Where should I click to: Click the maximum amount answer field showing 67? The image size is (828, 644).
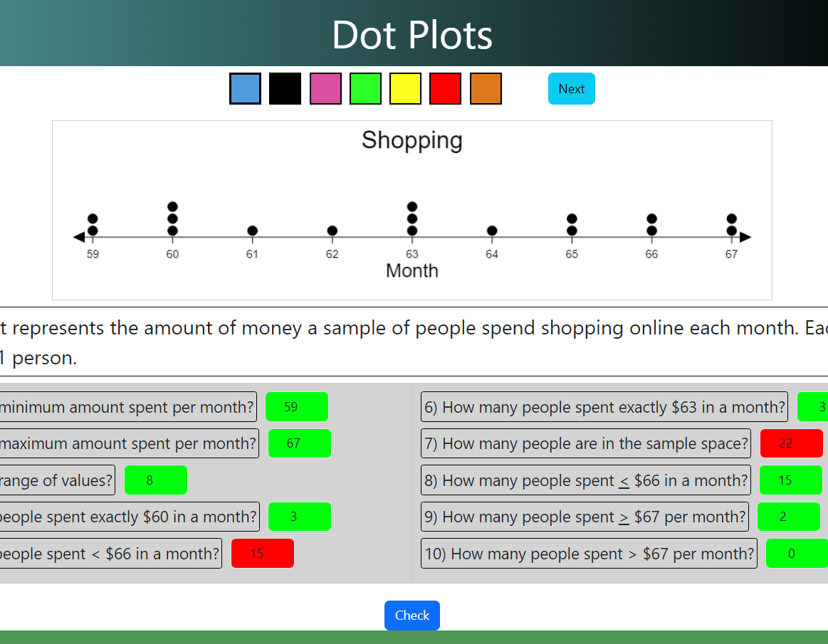(299, 443)
